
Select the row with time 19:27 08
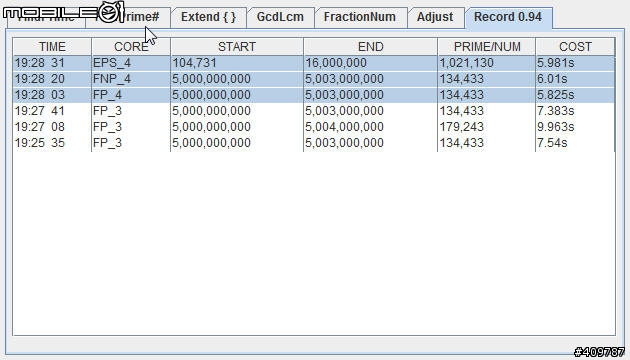(314, 127)
